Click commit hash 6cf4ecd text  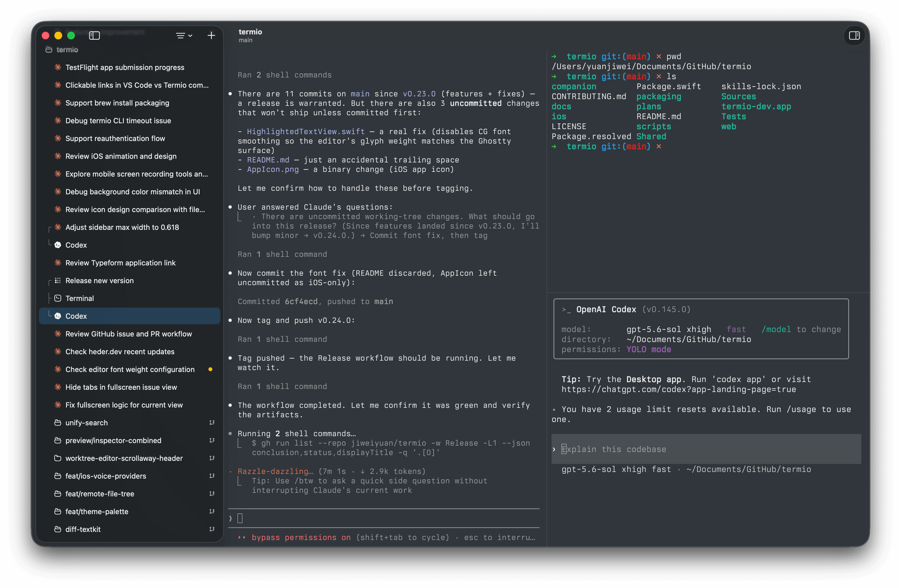pos(301,301)
